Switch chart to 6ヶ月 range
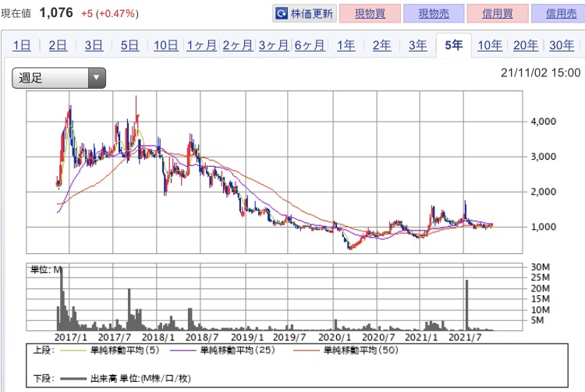 (310, 45)
